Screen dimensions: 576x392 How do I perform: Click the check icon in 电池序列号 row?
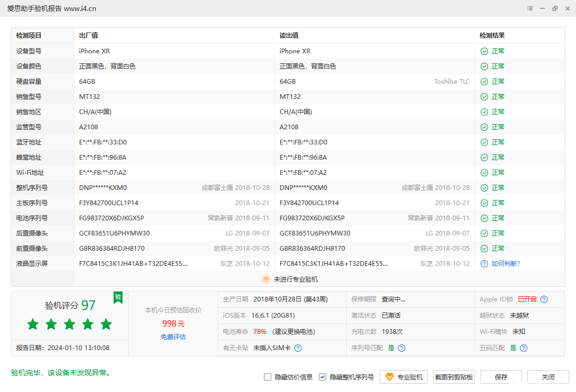tap(484, 218)
